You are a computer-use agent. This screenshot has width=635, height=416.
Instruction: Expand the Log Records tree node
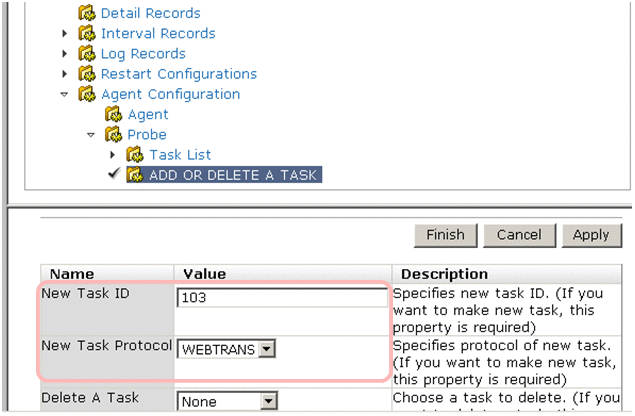65,54
